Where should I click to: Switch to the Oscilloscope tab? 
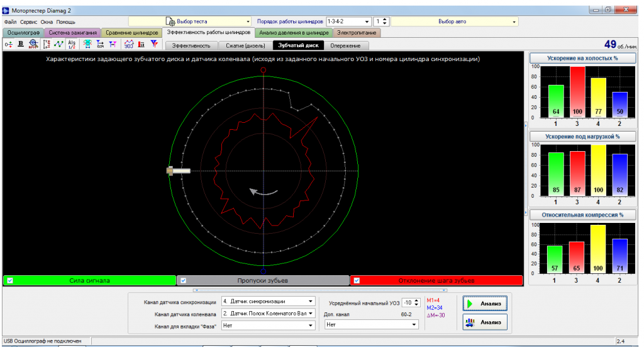pos(23,33)
